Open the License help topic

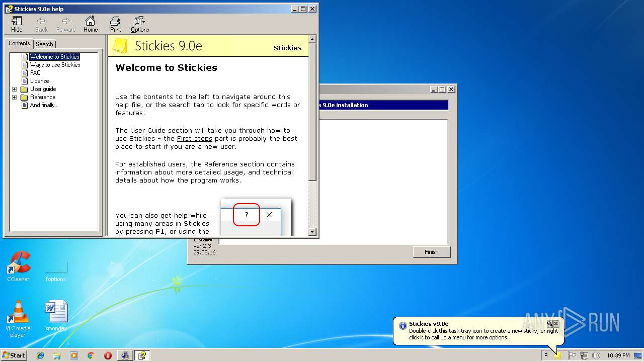(x=39, y=81)
